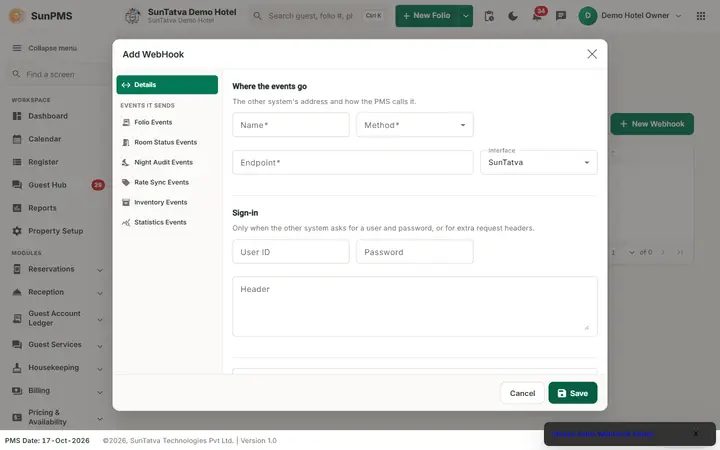
Task: Click the Billing sidebar icon
Action: click(x=17, y=390)
